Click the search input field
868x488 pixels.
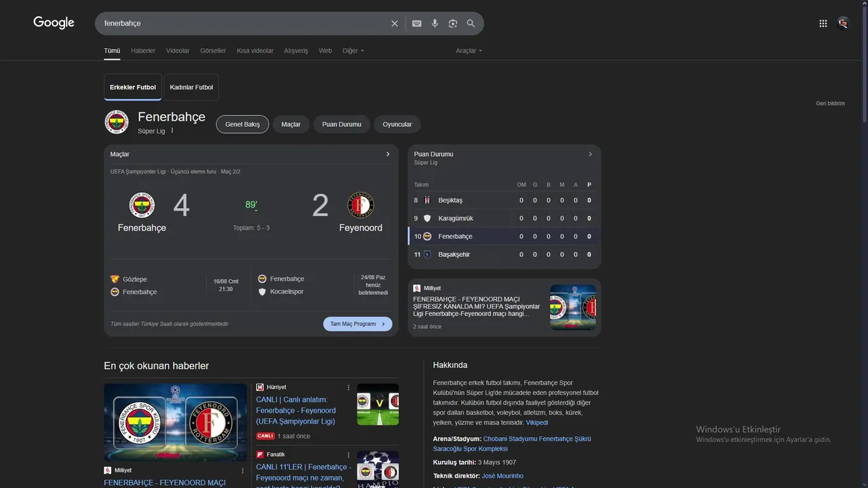click(244, 23)
